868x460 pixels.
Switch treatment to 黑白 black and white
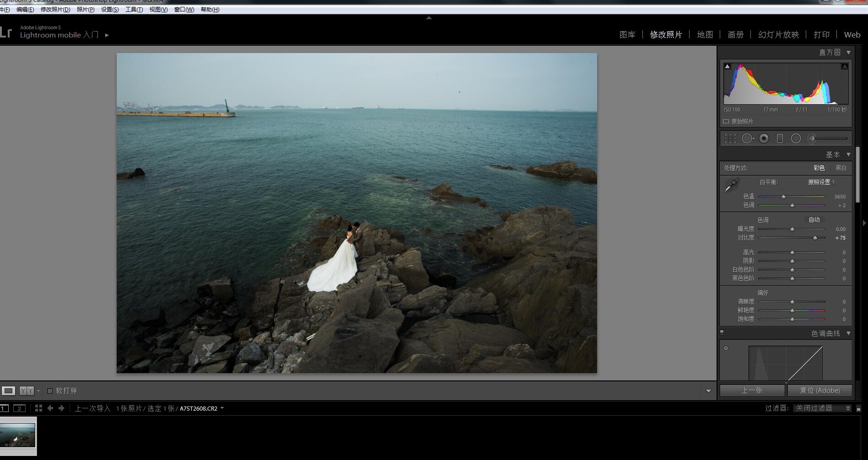tap(841, 168)
